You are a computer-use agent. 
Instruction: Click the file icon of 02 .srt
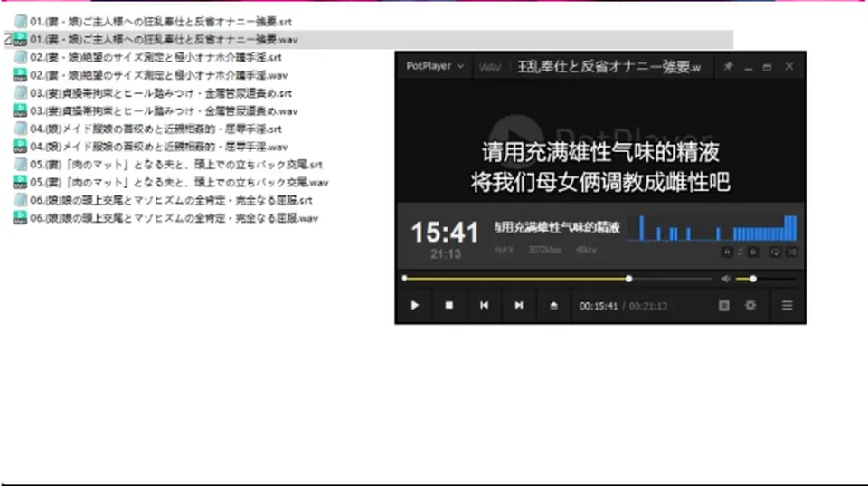pos(21,57)
